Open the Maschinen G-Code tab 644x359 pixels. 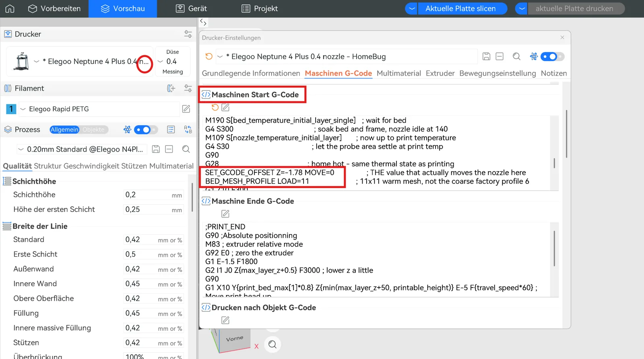(339, 74)
